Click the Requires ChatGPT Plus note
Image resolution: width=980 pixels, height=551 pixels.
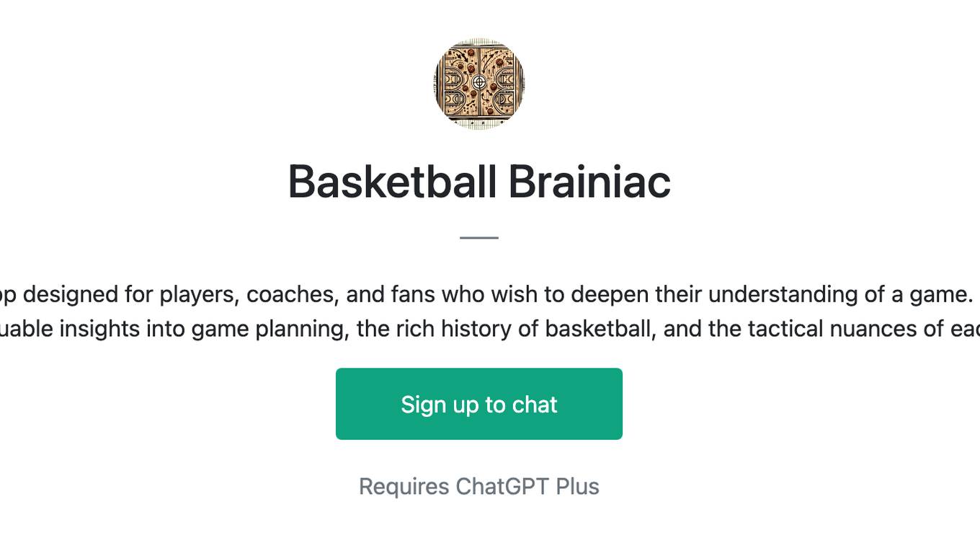point(479,487)
